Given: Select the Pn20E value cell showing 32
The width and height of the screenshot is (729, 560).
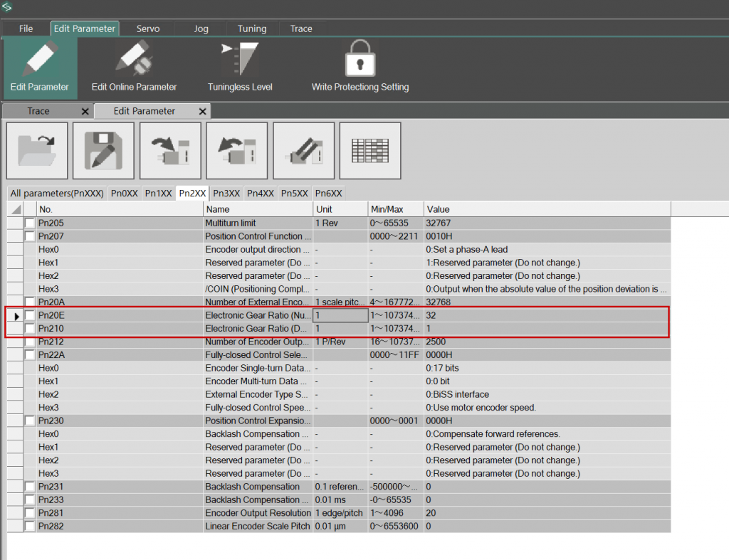Looking at the screenshot, I should click(x=547, y=315).
